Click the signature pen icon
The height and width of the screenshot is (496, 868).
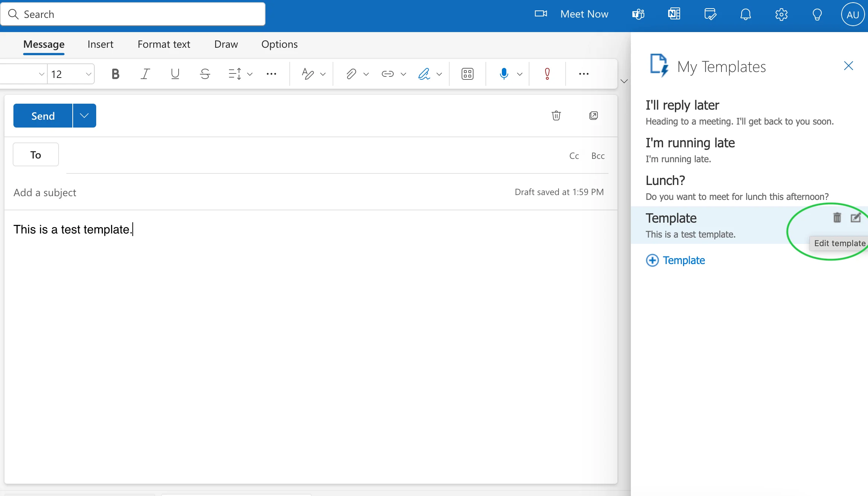[x=424, y=74]
